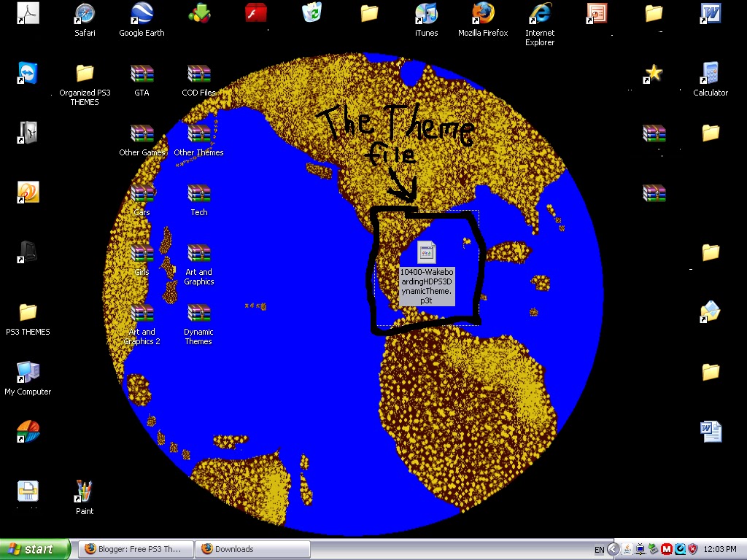Launch the Safari shortcut
This screenshot has height=560, width=747.
[x=85, y=20]
